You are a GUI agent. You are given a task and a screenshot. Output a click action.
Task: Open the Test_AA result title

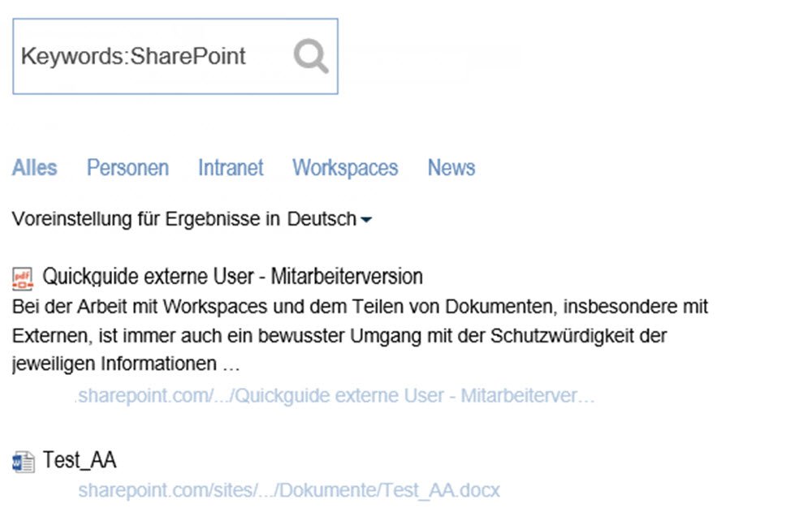[80, 460]
